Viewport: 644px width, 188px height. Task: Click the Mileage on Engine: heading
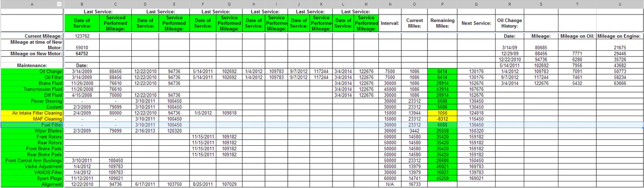point(619,36)
